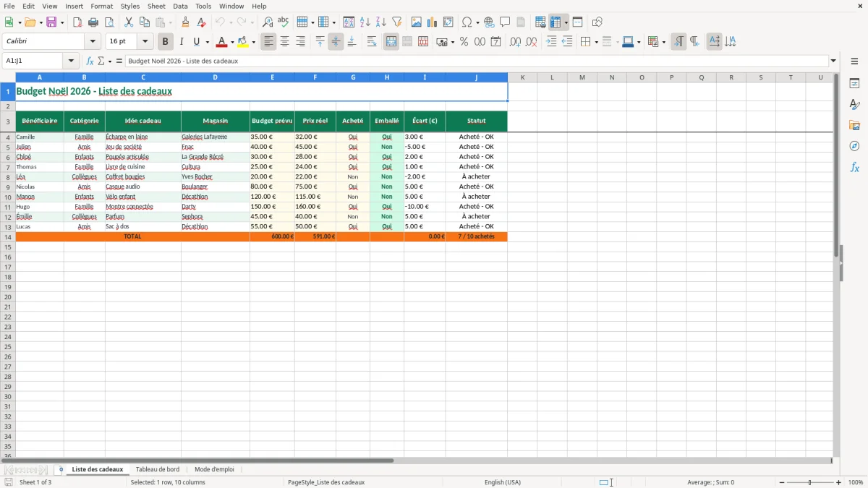Click the Copy icon
Image resolution: width=868 pixels, height=488 pixels.
coord(145,22)
